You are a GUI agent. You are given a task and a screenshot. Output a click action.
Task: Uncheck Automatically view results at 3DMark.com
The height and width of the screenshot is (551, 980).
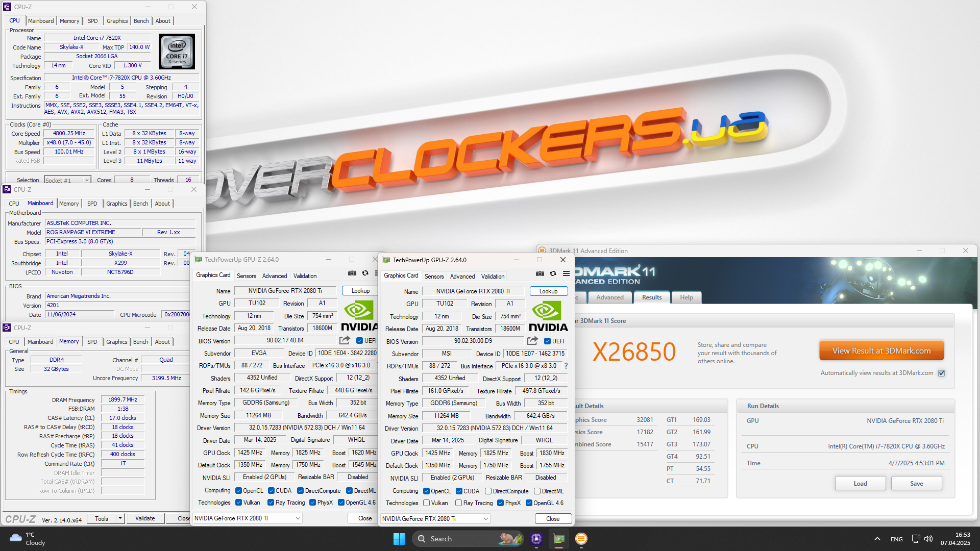942,373
